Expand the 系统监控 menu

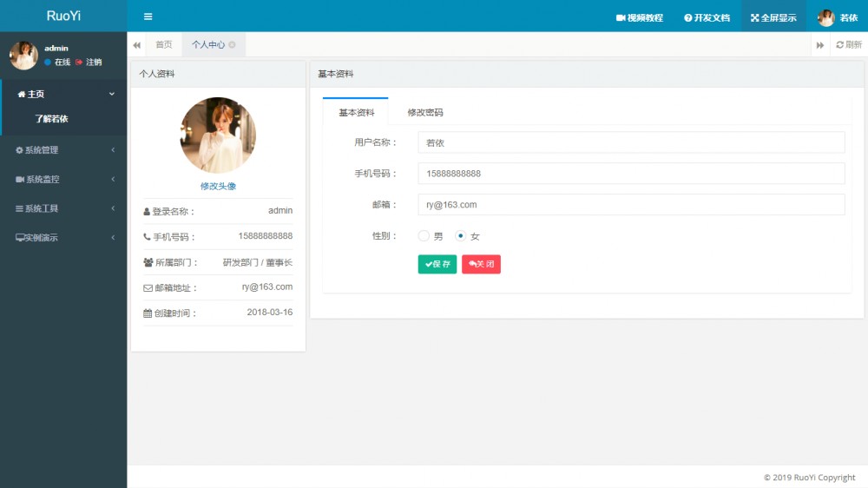point(63,180)
